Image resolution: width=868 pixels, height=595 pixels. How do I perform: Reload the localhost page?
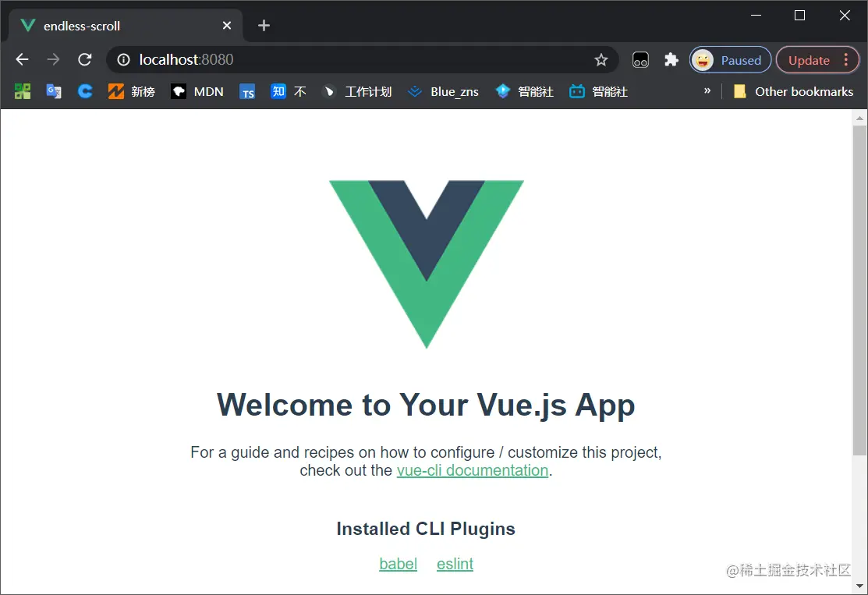click(x=85, y=59)
